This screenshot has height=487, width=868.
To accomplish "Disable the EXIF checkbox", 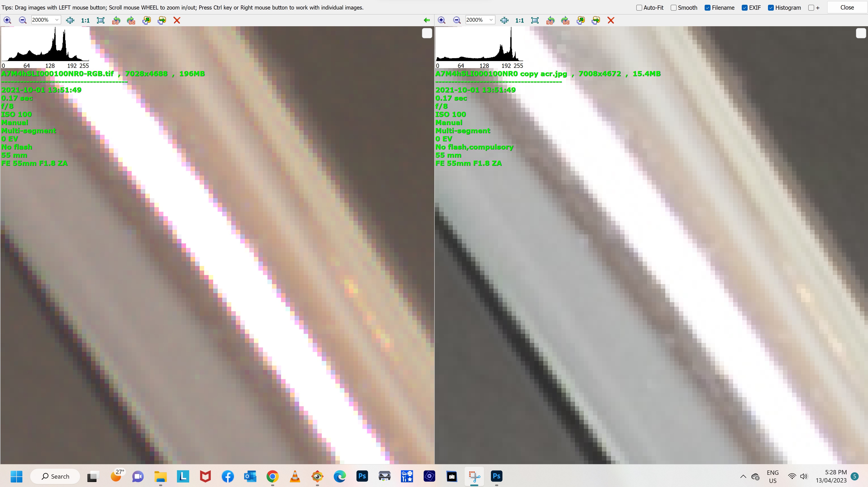I will tap(744, 8).
